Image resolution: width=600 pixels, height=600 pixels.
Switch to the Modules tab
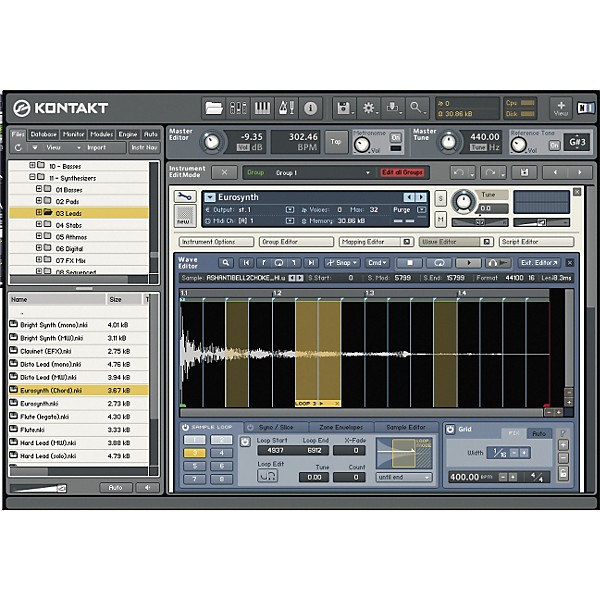[x=101, y=134]
